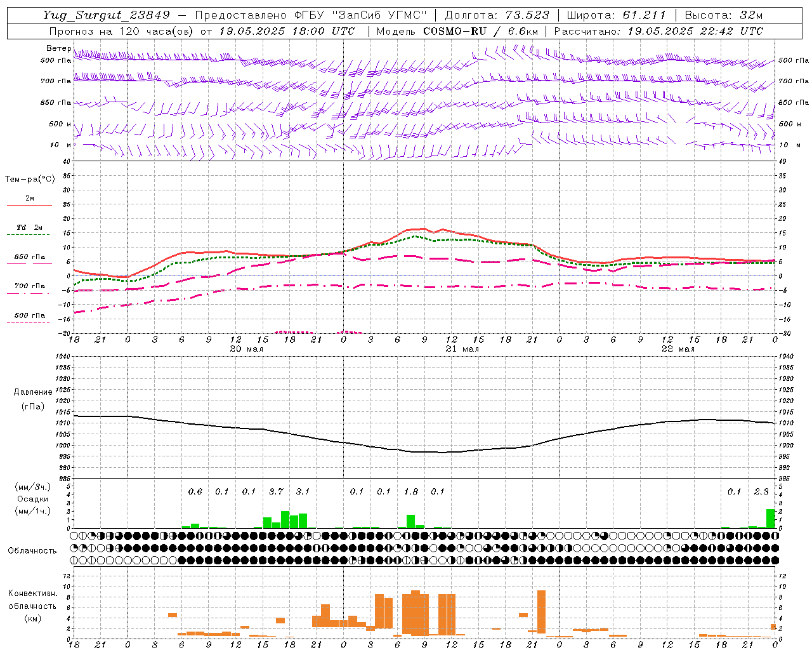Click the "(гПа)" pressure unit label

(32, 407)
